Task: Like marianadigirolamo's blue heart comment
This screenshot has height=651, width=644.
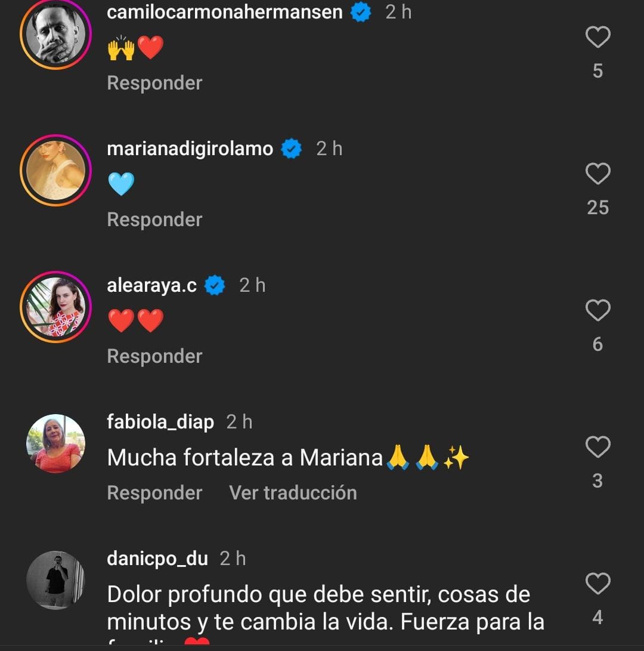Action: click(597, 174)
